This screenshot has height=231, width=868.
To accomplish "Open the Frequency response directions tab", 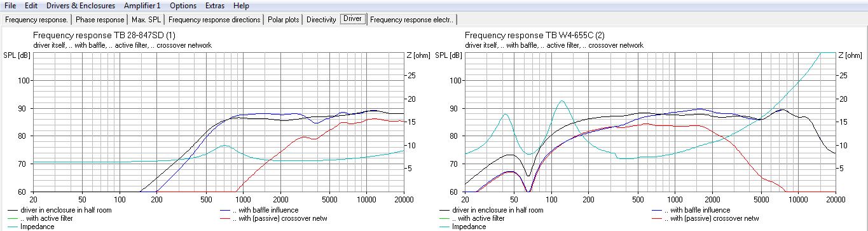I will tap(214, 20).
